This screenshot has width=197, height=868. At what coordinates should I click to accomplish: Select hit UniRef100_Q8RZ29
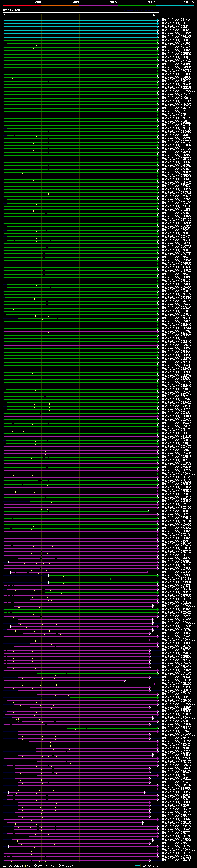pyautogui.click(x=176, y=477)
